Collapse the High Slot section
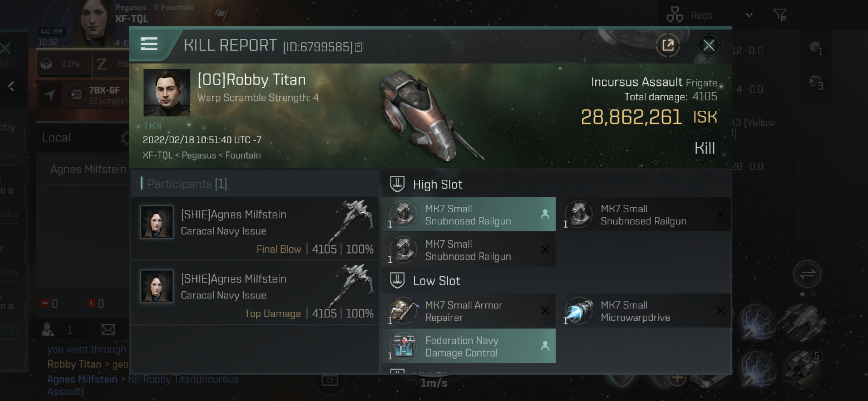The image size is (868, 401). click(x=437, y=184)
